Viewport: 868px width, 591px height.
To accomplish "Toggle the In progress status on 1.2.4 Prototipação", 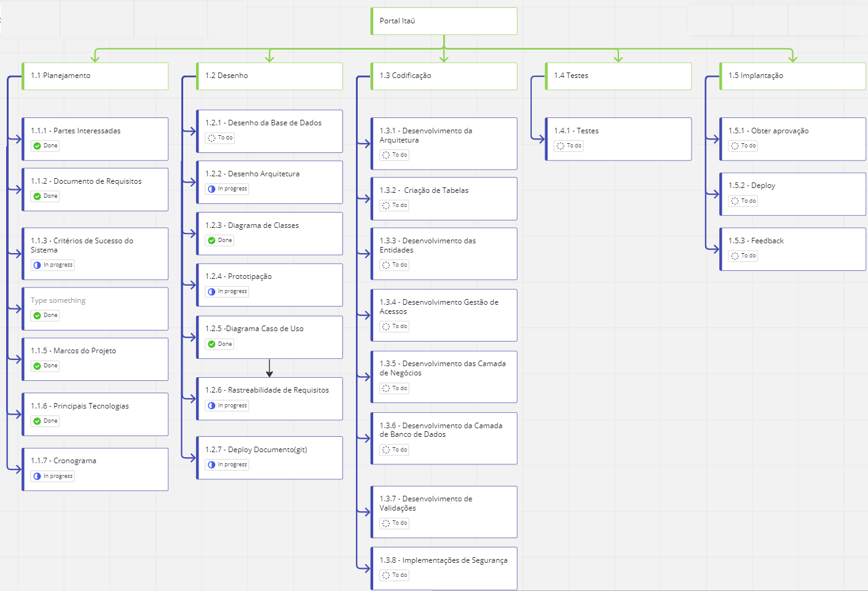I will pos(226,291).
